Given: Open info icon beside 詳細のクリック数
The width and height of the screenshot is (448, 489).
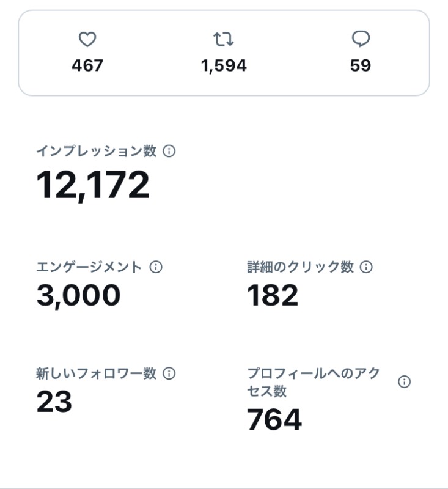Looking at the screenshot, I should coord(366,267).
